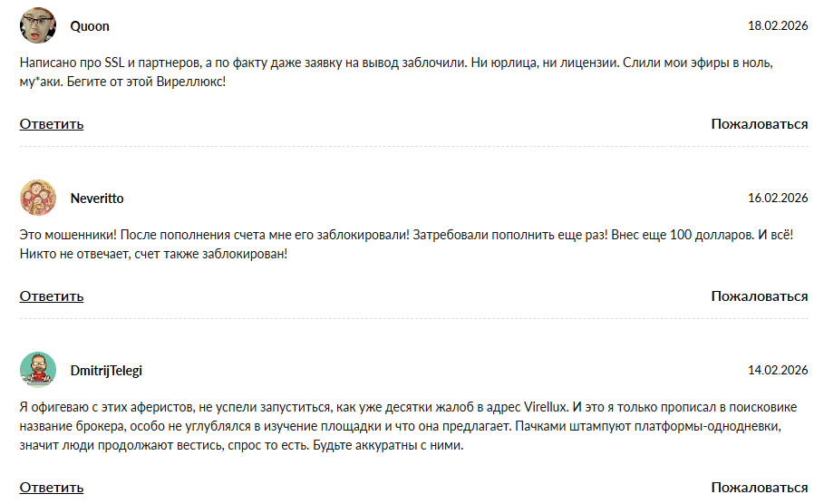
Task: Click the 16.02.2026 review date
Action: tap(777, 199)
